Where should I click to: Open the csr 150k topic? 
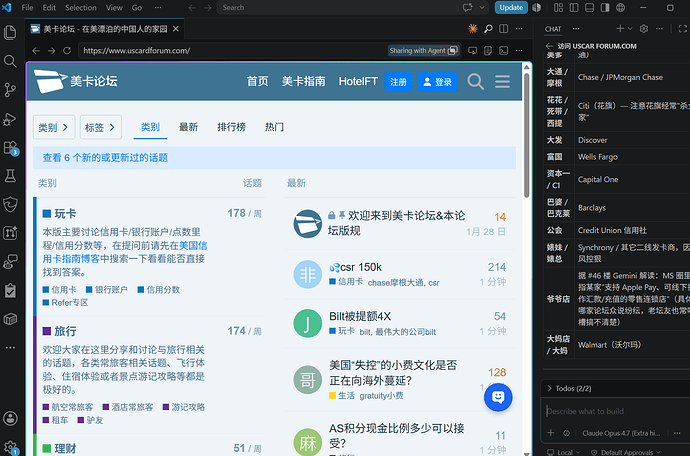pyautogui.click(x=361, y=267)
